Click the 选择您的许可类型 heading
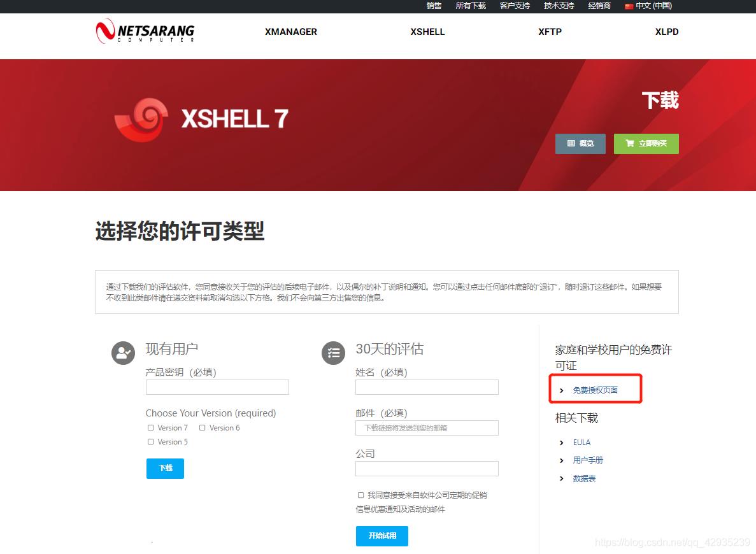The width and height of the screenshot is (756, 554). tap(180, 231)
